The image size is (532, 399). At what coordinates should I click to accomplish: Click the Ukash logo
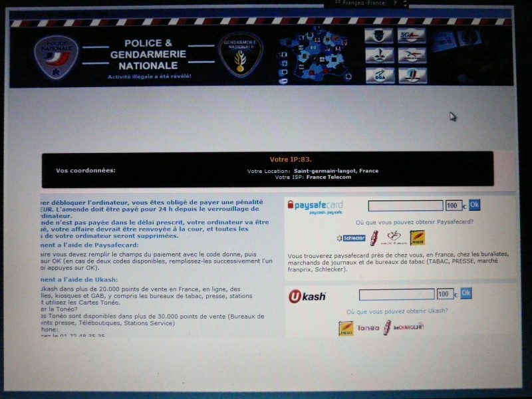pos(307,296)
